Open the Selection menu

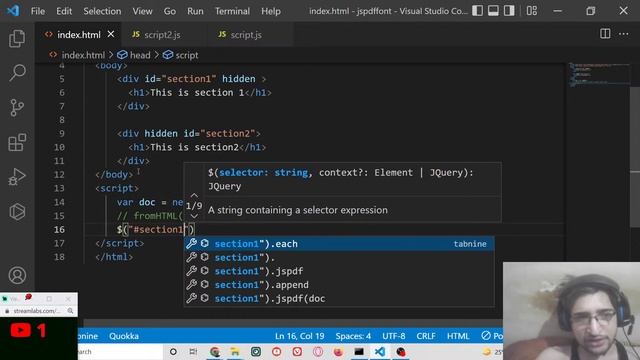[x=102, y=11]
